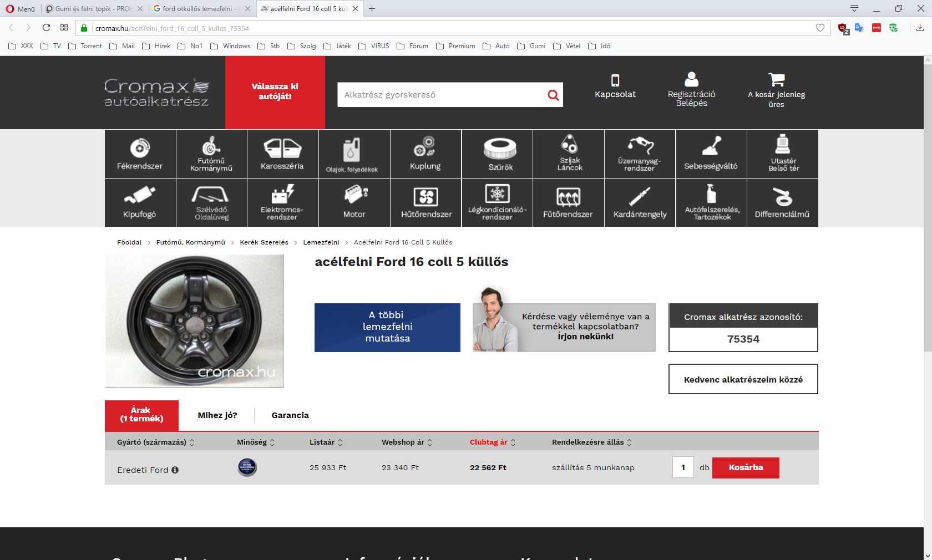Sort by Minőség column
Screen dimensions: 932x560
click(x=256, y=442)
